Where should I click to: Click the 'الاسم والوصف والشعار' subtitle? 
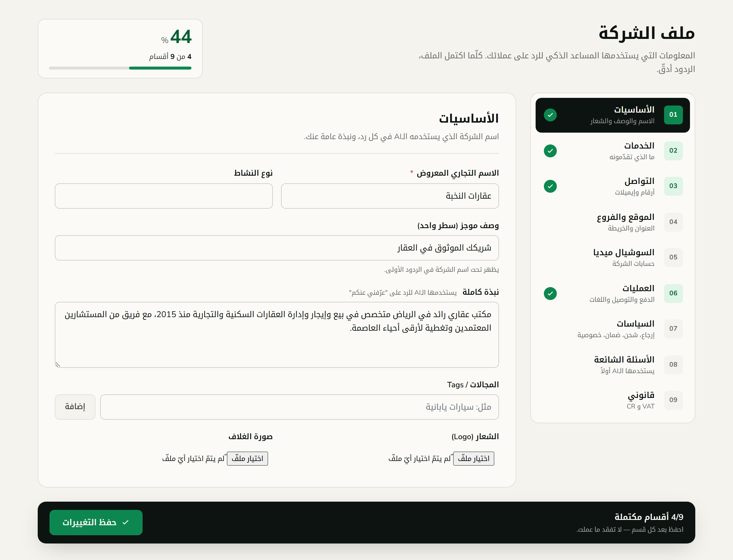pos(622,121)
